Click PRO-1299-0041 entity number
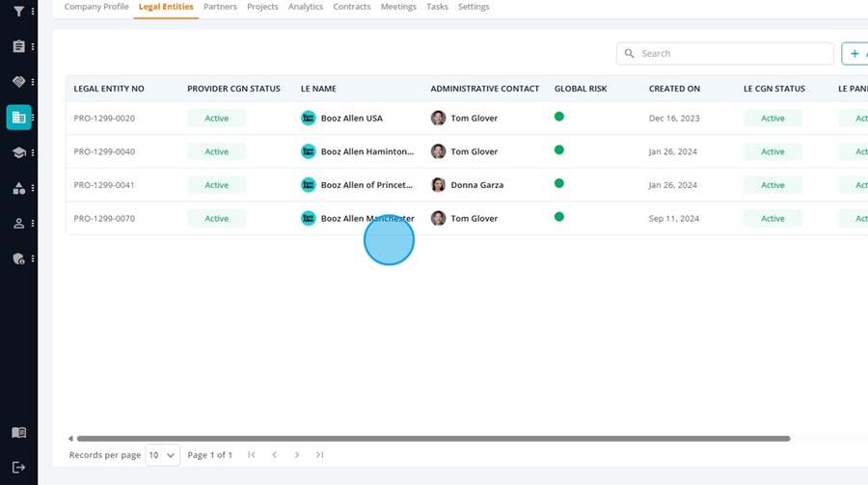The image size is (868, 485). pyautogui.click(x=104, y=185)
